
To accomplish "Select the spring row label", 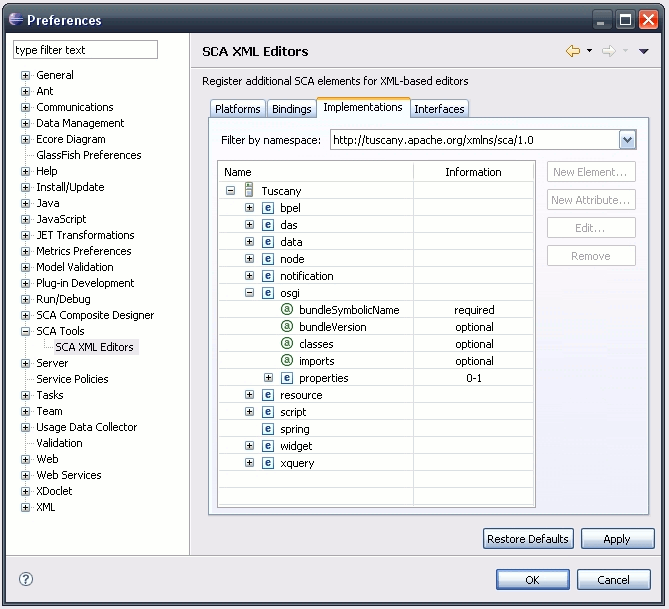I will [295, 429].
